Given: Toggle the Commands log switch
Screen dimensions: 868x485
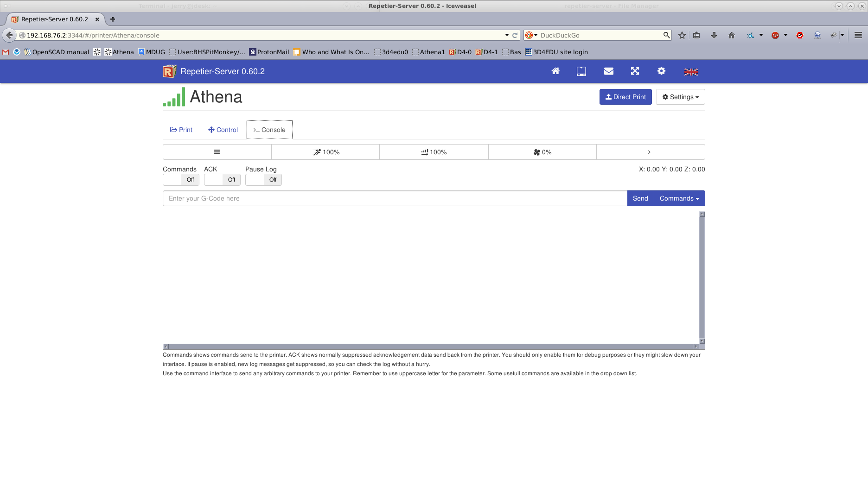Looking at the screenshot, I should pyautogui.click(x=181, y=180).
